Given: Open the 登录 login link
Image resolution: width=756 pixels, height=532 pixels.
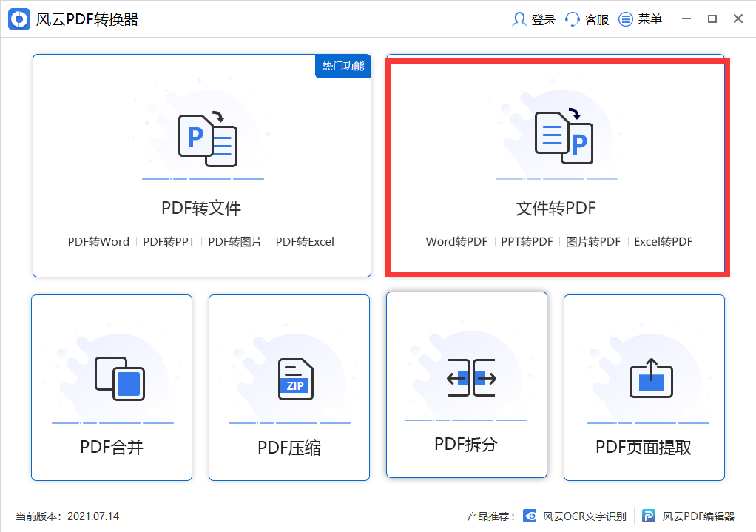Looking at the screenshot, I should pos(544,19).
